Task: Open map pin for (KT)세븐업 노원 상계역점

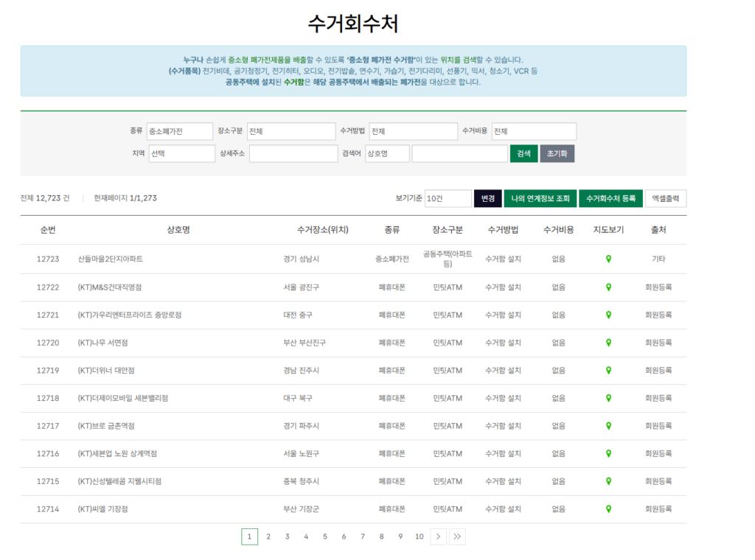Action: [608, 453]
